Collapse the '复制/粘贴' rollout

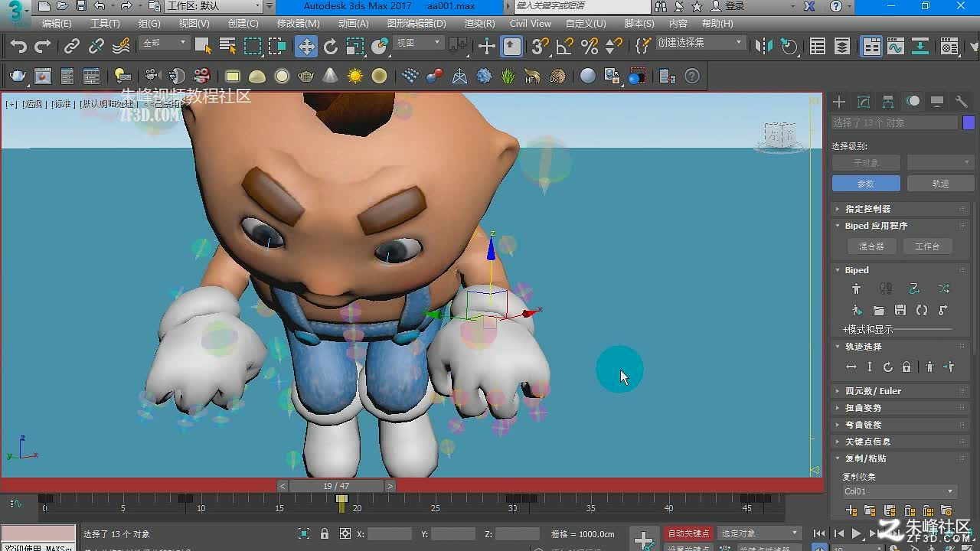click(900, 458)
